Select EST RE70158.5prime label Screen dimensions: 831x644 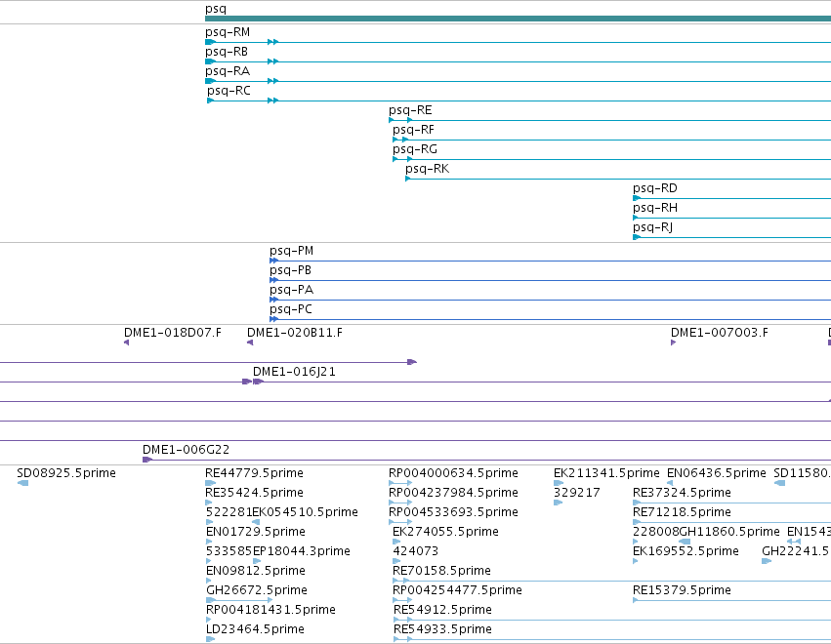[x=441, y=571]
